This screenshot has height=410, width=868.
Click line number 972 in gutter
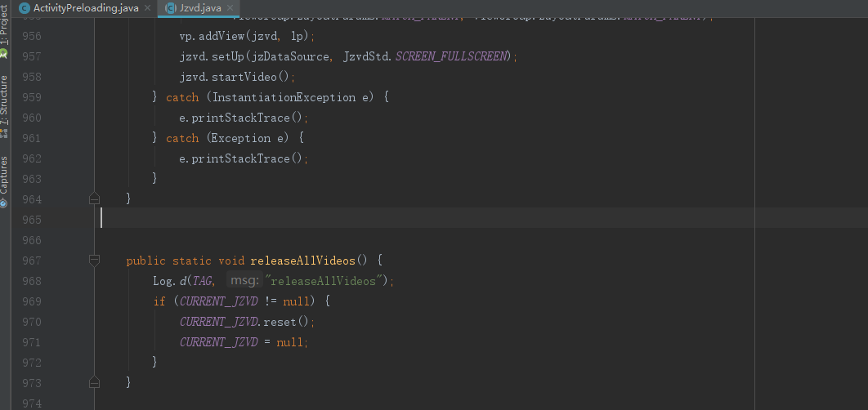click(32, 363)
